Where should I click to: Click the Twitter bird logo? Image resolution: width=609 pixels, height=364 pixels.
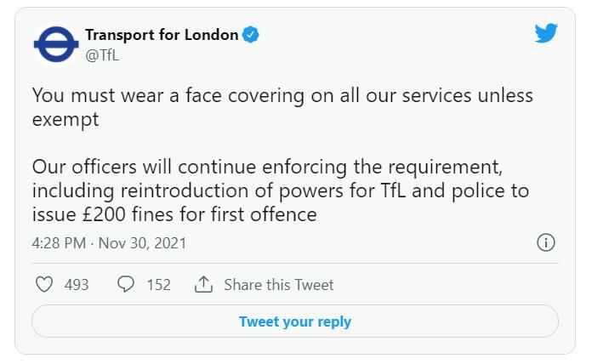point(546,33)
